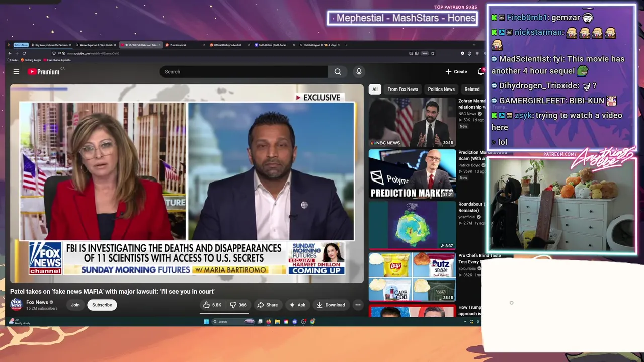Screen dimensions: 644x362
Task: Open more actions with the three dots
Action: pyautogui.click(x=358, y=305)
